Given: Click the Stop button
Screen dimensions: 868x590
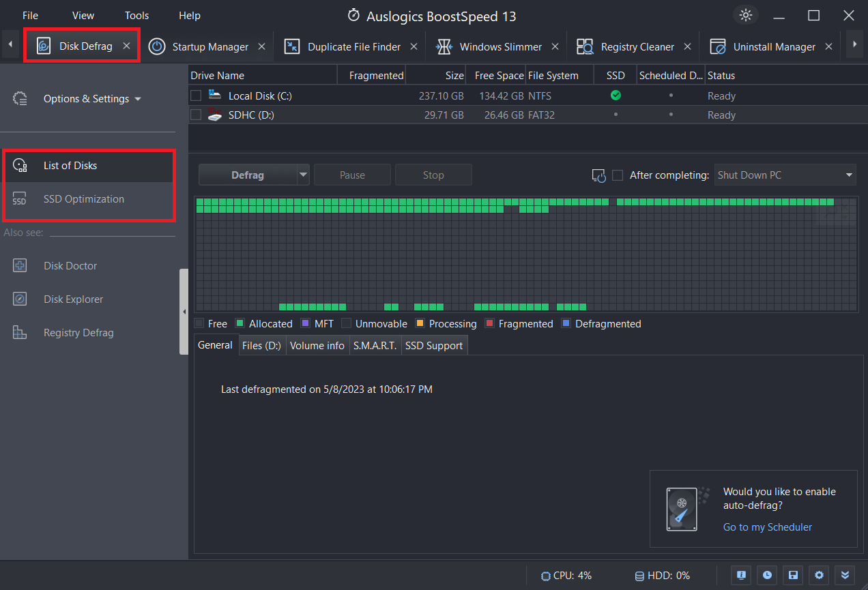Looking at the screenshot, I should (x=433, y=175).
